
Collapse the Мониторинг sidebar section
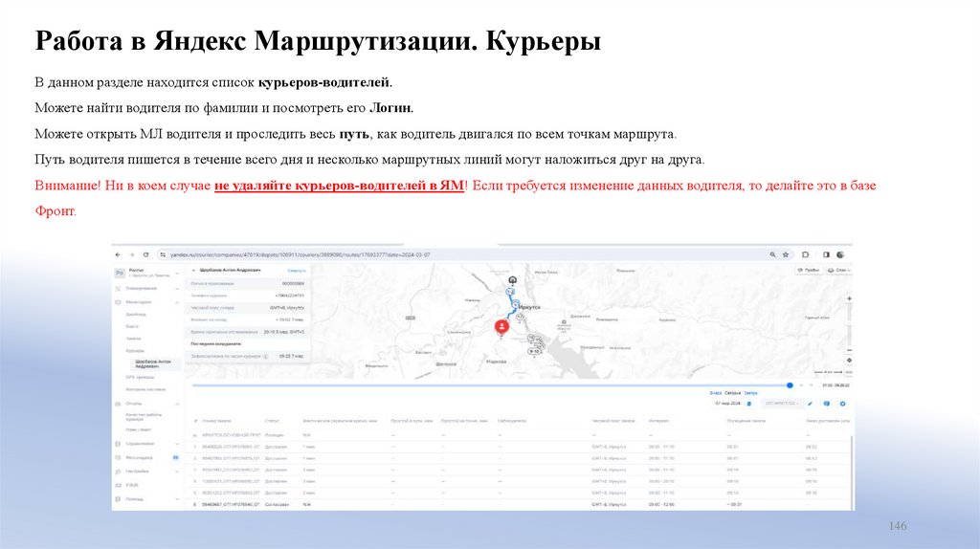click(x=147, y=302)
